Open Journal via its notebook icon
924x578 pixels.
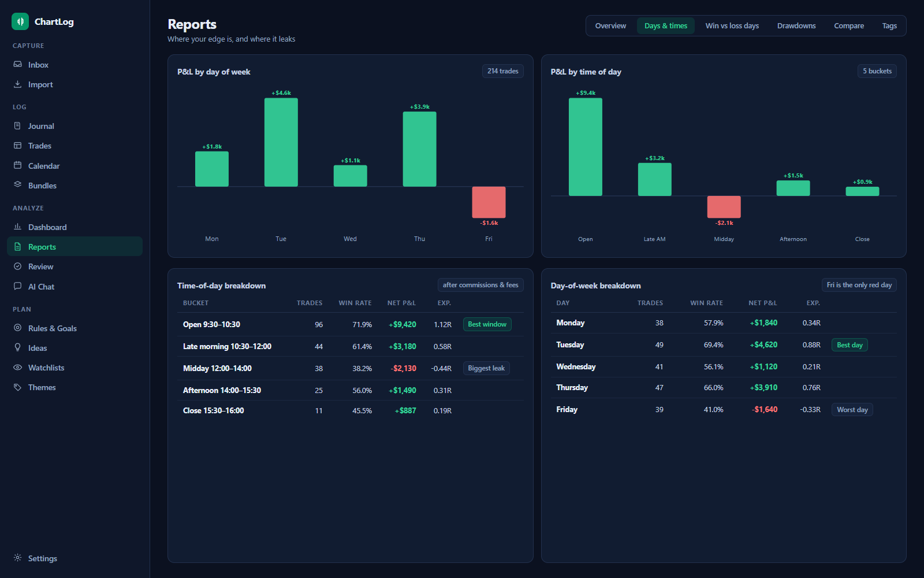click(18, 125)
